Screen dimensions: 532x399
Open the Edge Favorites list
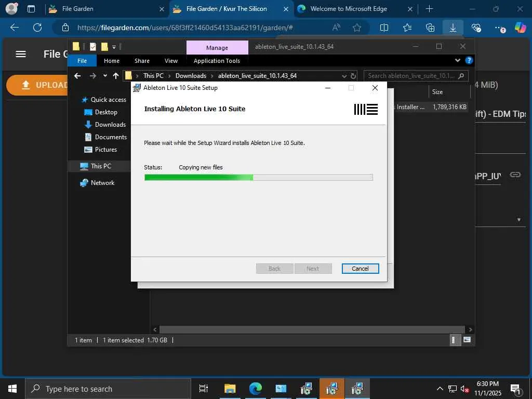click(x=407, y=28)
